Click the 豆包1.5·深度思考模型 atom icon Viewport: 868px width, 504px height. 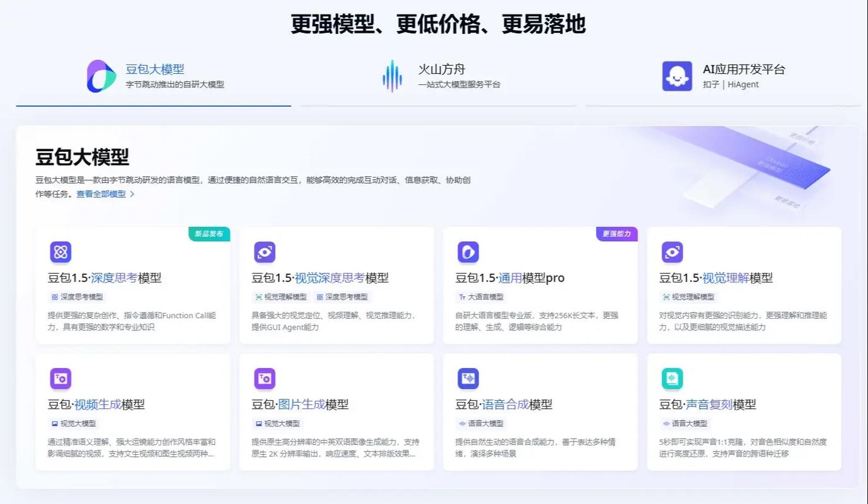(x=61, y=252)
